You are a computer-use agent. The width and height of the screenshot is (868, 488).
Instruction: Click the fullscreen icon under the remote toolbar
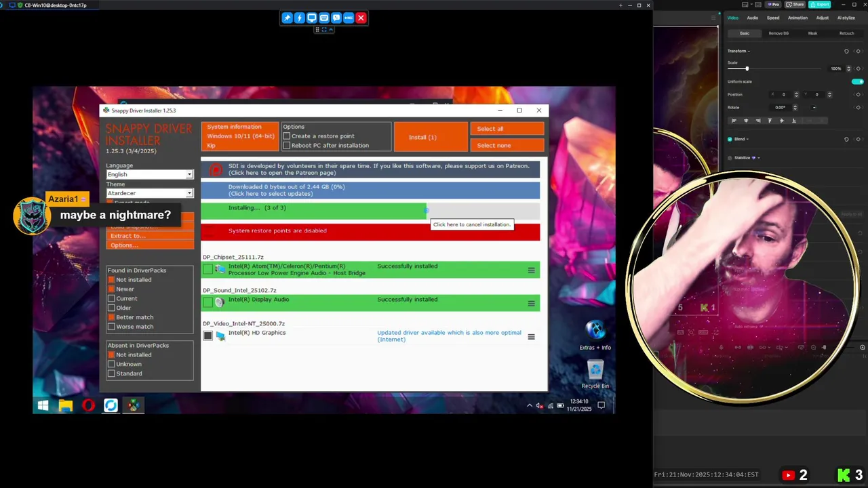324,29
